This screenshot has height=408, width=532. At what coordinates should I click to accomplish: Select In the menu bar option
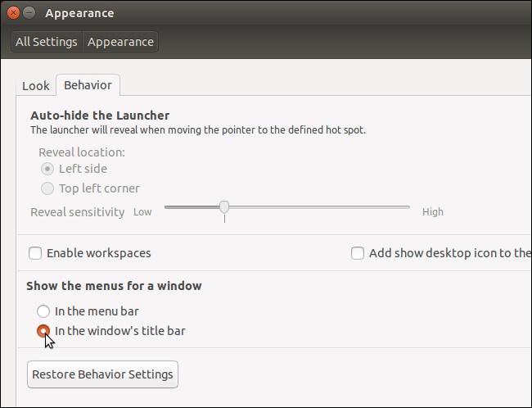[x=44, y=311]
